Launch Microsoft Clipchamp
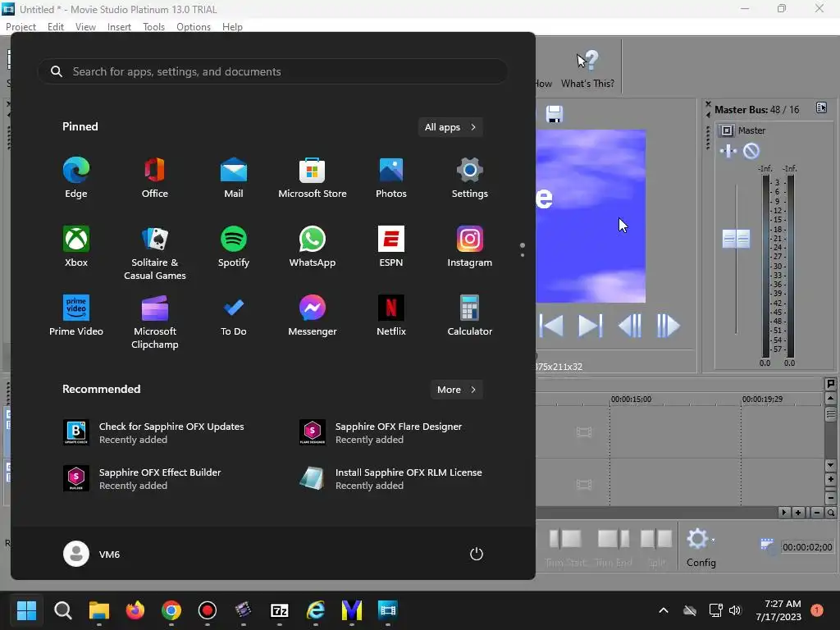840x630 pixels. point(155,322)
